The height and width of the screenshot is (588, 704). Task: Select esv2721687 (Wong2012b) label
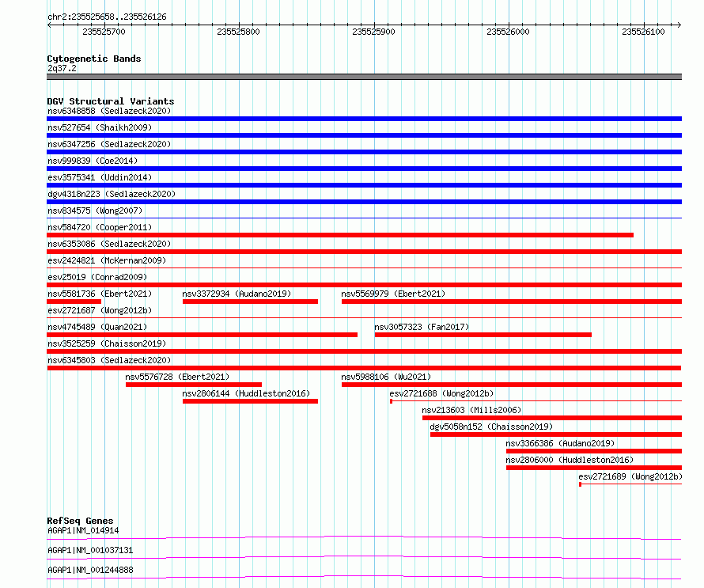point(100,310)
